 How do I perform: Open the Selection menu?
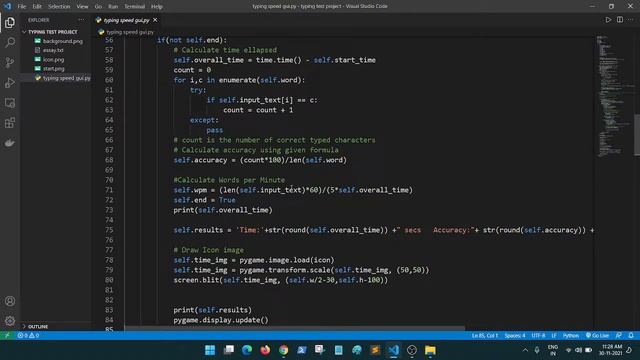(59, 7)
